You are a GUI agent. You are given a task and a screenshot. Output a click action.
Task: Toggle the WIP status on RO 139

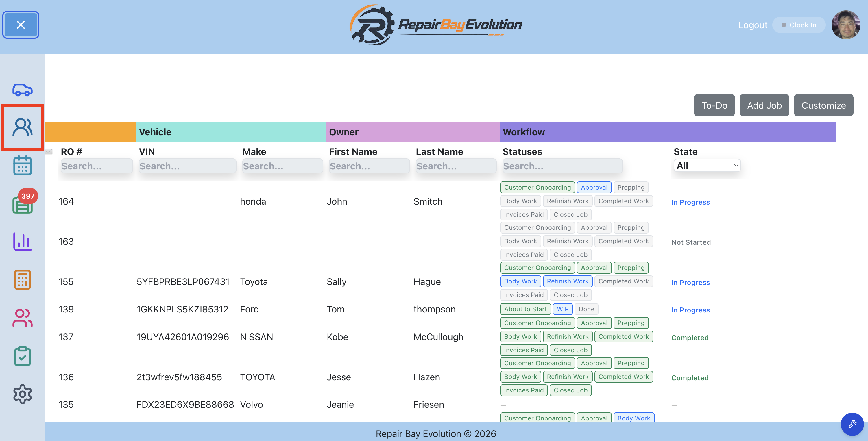(562, 309)
